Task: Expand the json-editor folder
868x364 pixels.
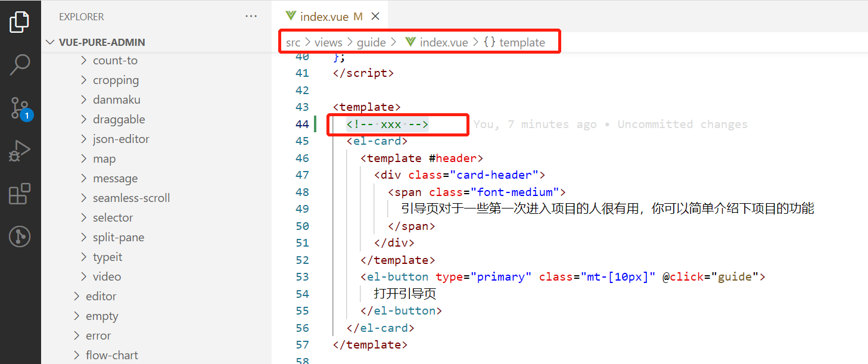Action: [x=84, y=139]
